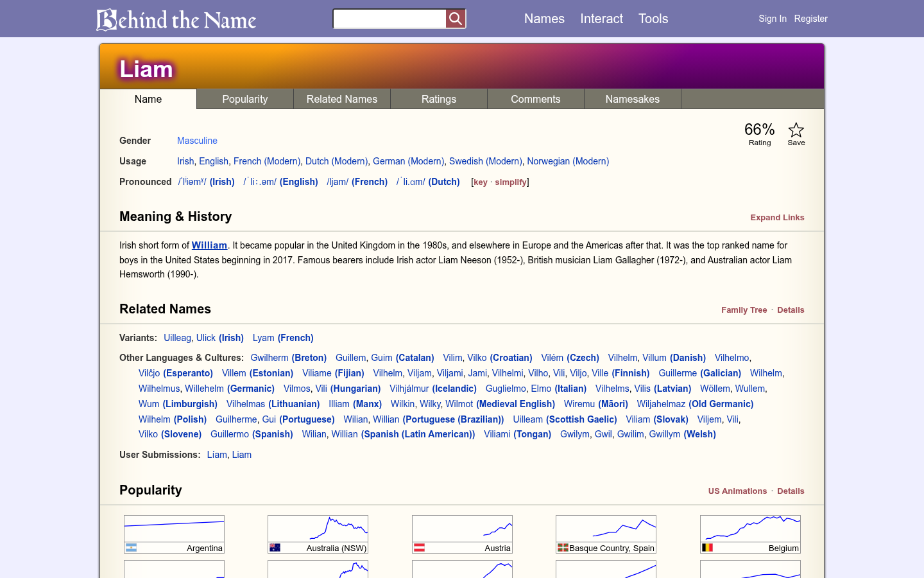Image resolution: width=924 pixels, height=578 pixels.
Task: Open the Tools menu
Action: [x=653, y=19]
